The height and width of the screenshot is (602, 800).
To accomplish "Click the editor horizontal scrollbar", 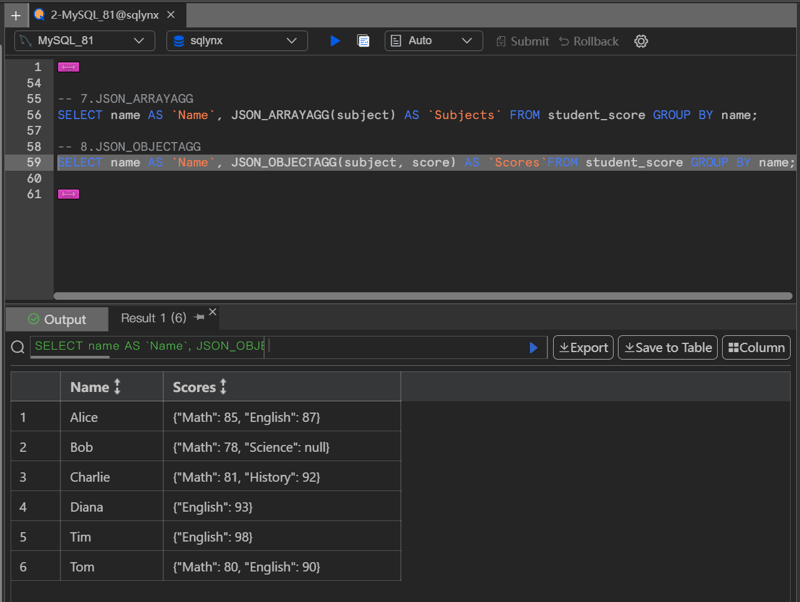I will pyautogui.click(x=423, y=296).
